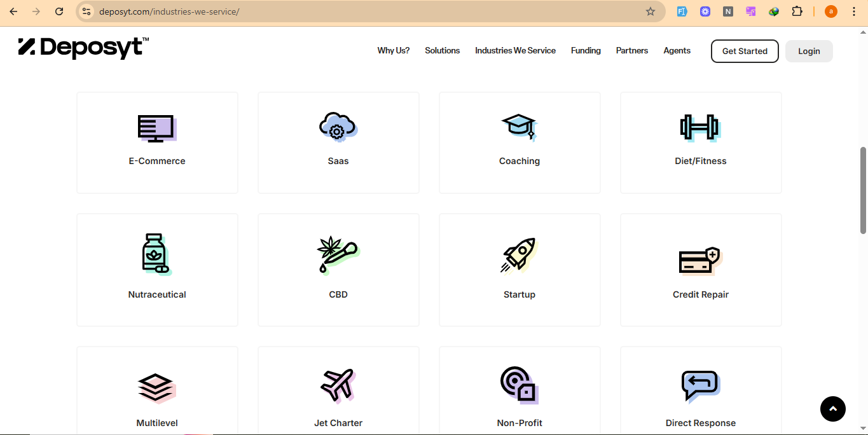
Task: Click the E-Commerce monitor icon
Action: coord(156,128)
